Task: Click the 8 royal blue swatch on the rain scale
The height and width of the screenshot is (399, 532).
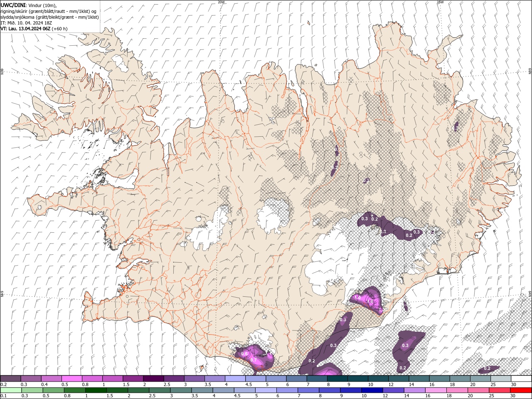Action: tap(330, 390)
